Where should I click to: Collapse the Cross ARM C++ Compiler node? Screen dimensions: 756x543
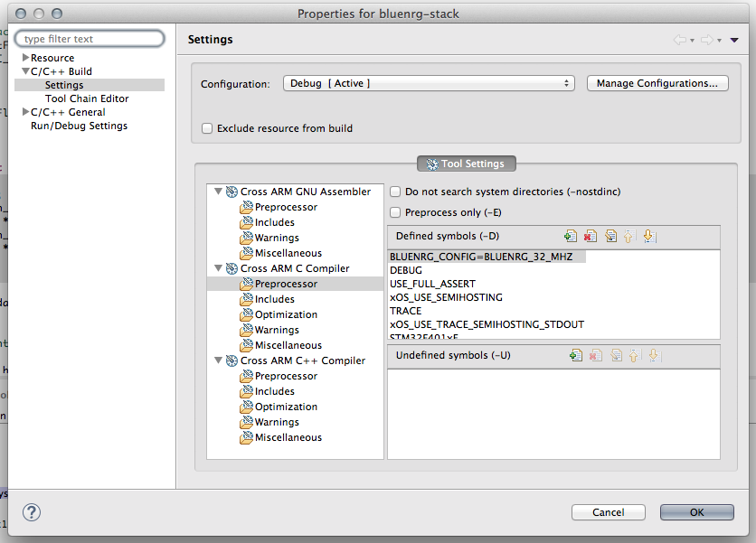pyautogui.click(x=219, y=360)
